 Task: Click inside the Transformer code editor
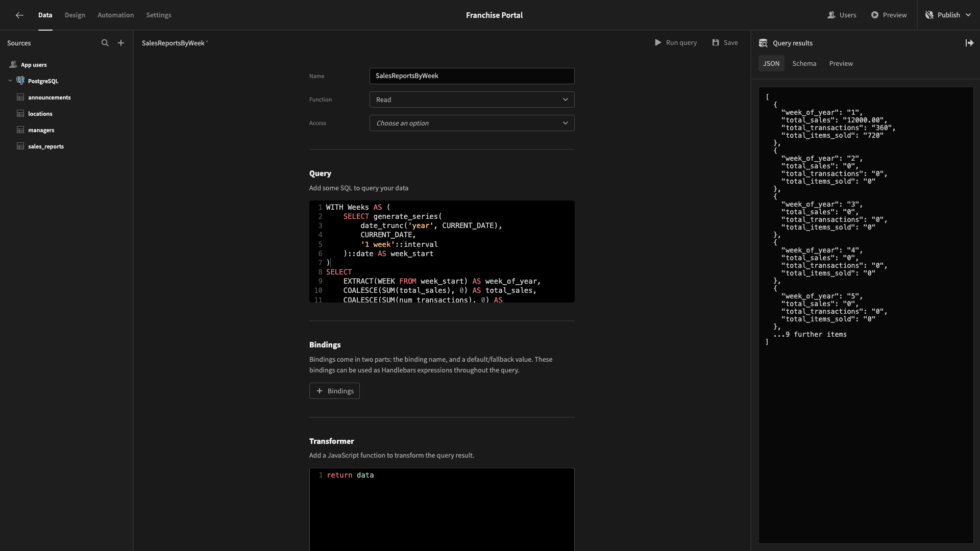click(x=442, y=509)
